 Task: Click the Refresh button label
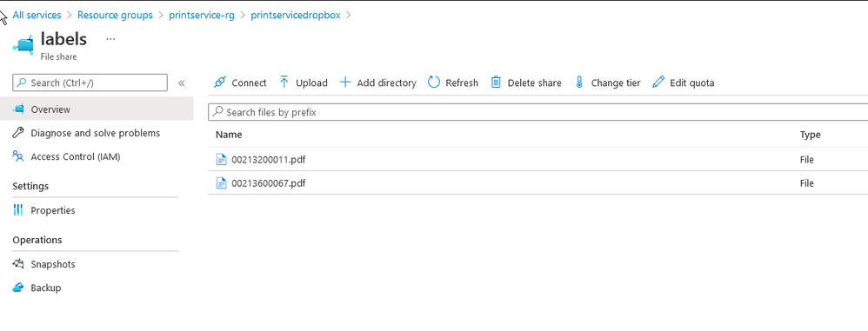tap(462, 83)
